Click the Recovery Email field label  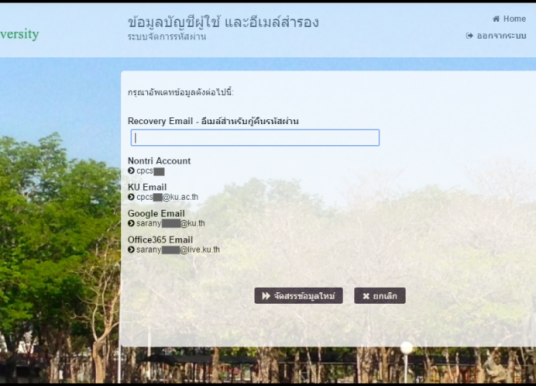click(213, 121)
